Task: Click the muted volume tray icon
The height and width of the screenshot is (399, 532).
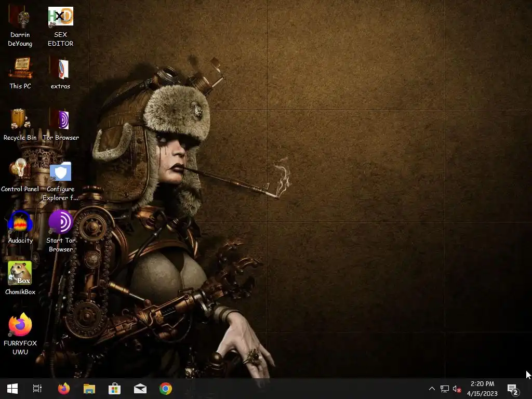Action: [x=457, y=389]
